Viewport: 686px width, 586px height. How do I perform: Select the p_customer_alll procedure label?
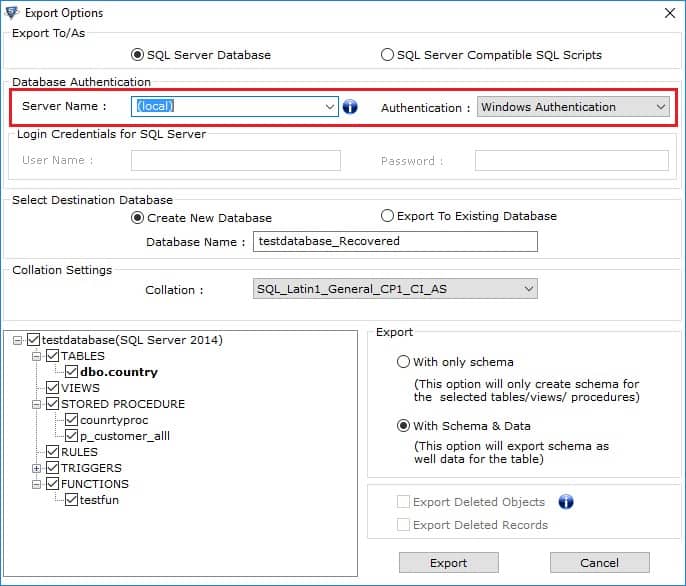pos(125,436)
